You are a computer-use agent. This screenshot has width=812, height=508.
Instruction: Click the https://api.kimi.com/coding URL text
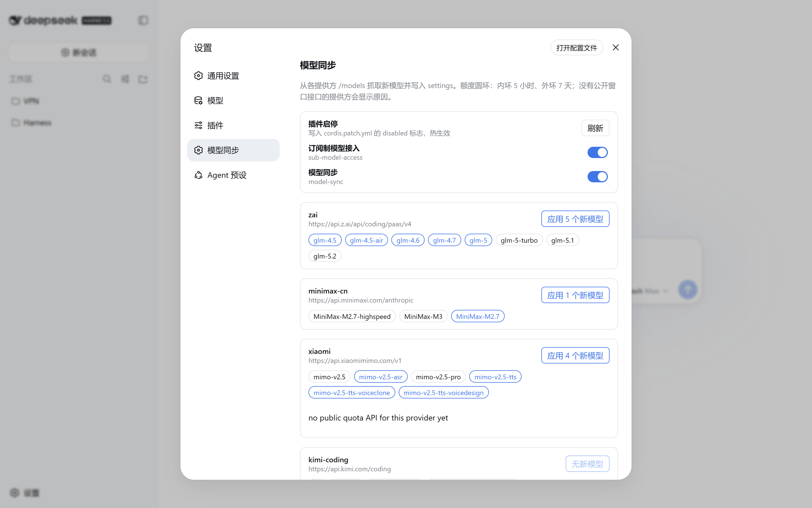tap(349, 469)
